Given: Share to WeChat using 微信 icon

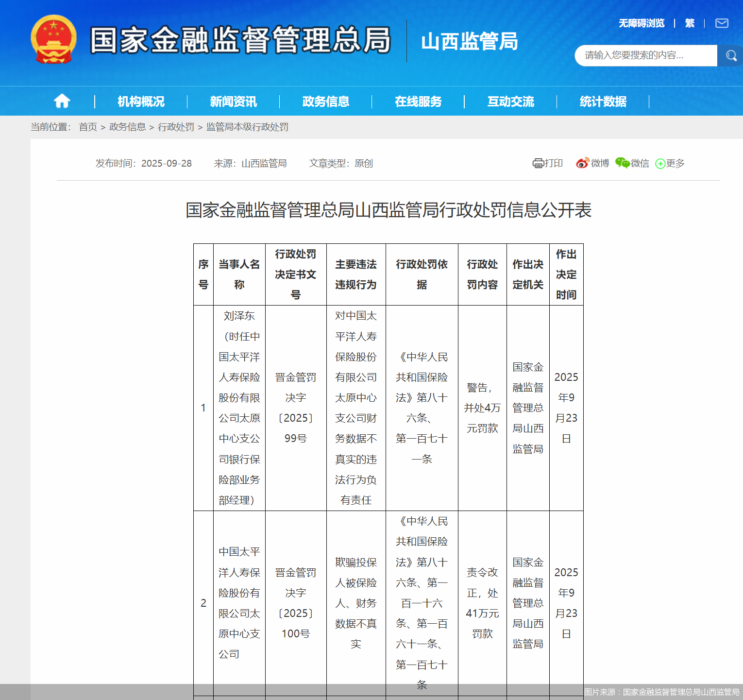Looking at the screenshot, I should pyautogui.click(x=632, y=163).
